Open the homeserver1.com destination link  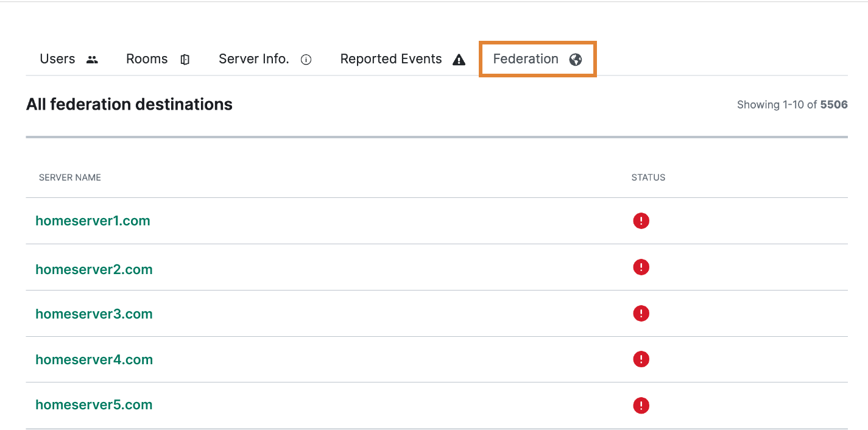point(93,221)
